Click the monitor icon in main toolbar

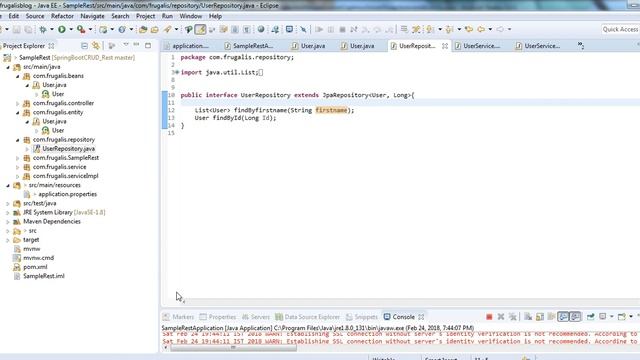click(x=289, y=29)
